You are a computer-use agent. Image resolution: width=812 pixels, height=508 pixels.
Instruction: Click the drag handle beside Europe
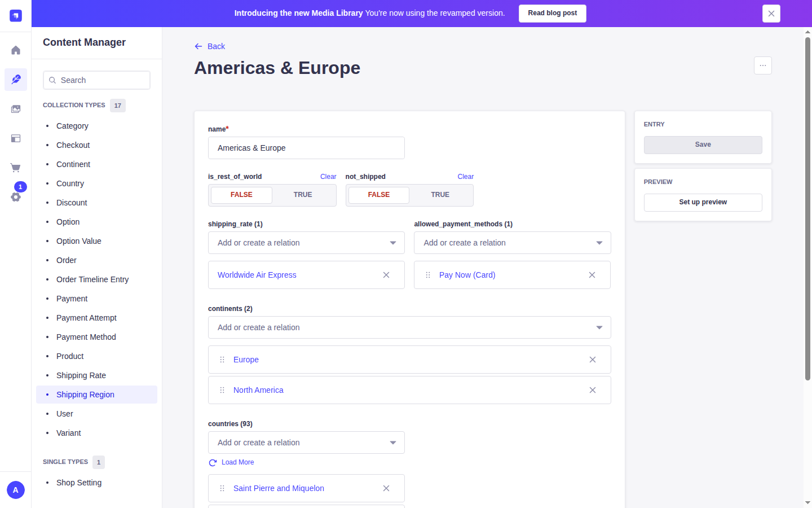[x=222, y=360]
